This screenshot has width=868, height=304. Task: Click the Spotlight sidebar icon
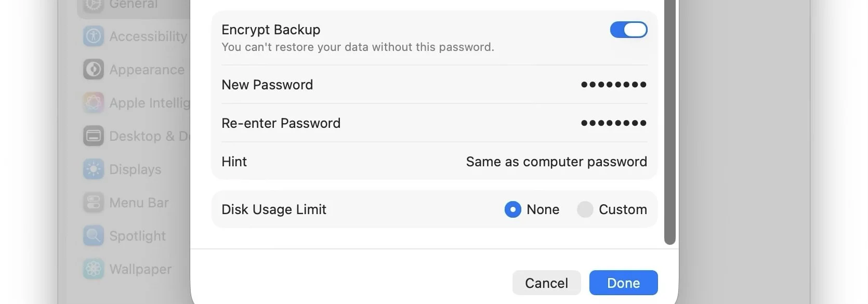(94, 236)
